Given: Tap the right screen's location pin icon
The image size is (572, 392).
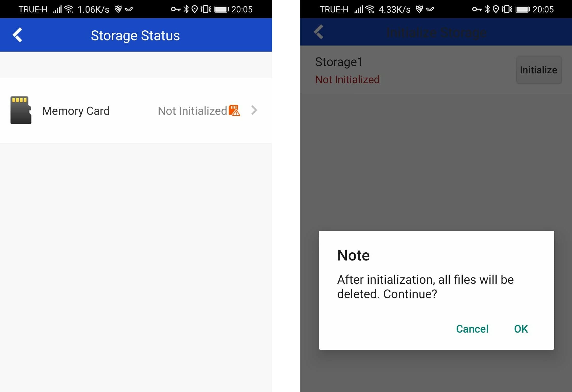Looking at the screenshot, I should coord(496,9).
